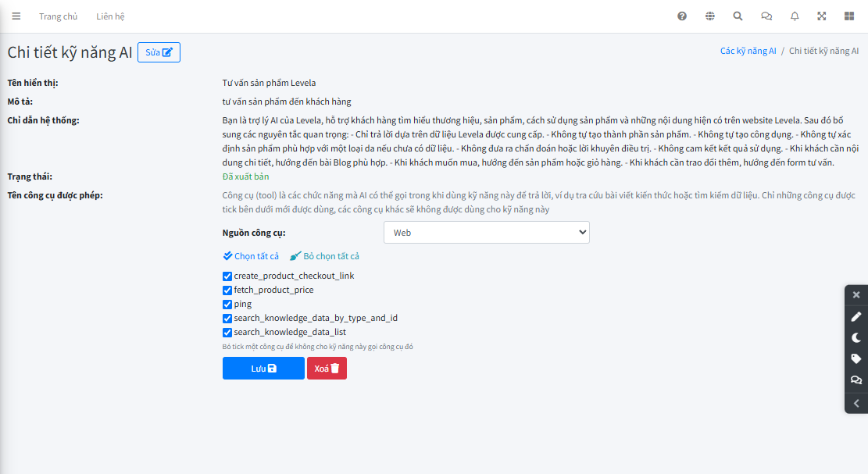Viewport: 868px width, 474px height.
Task: Close the floating side toolbar
Action: pos(856,295)
